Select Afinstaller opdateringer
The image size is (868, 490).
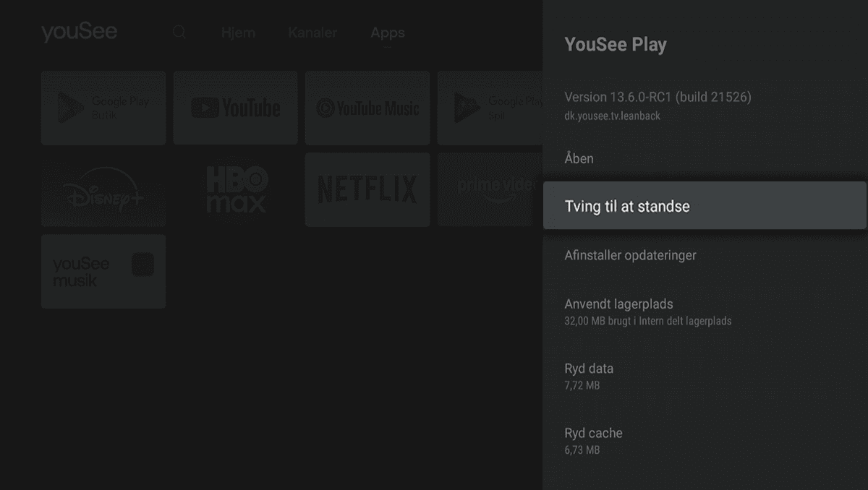tap(630, 255)
